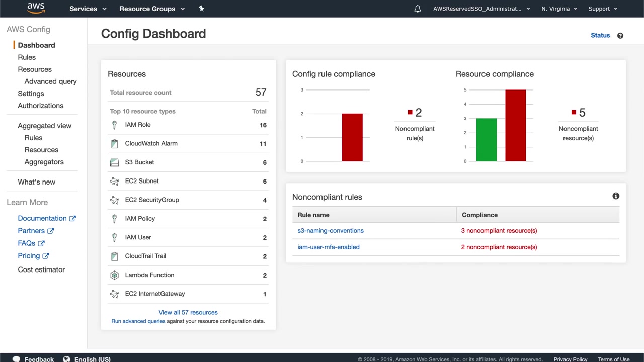This screenshot has height=362, width=644.
Task: Click the help question mark icon
Action: (x=620, y=36)
